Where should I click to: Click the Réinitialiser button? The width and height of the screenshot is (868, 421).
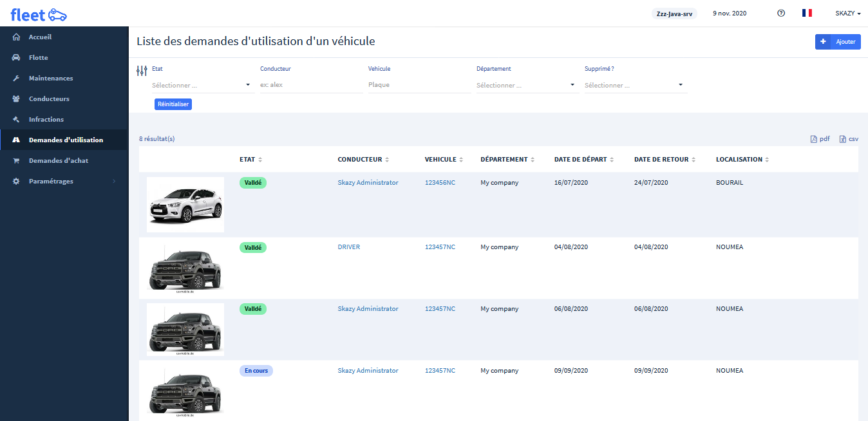click(173, 104)
